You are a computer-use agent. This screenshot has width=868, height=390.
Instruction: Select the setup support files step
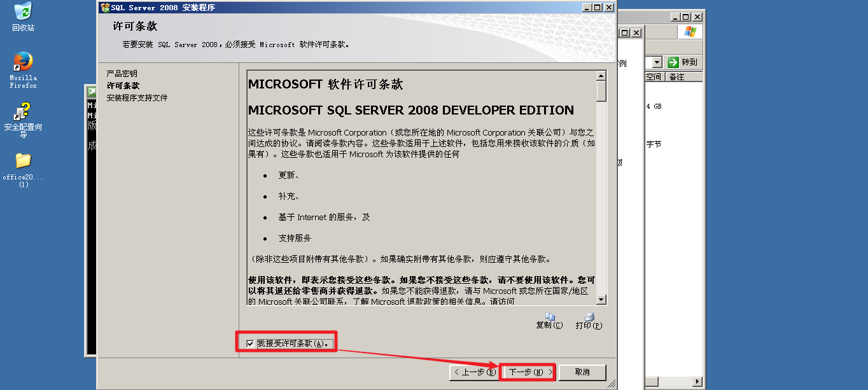(137, 98)
